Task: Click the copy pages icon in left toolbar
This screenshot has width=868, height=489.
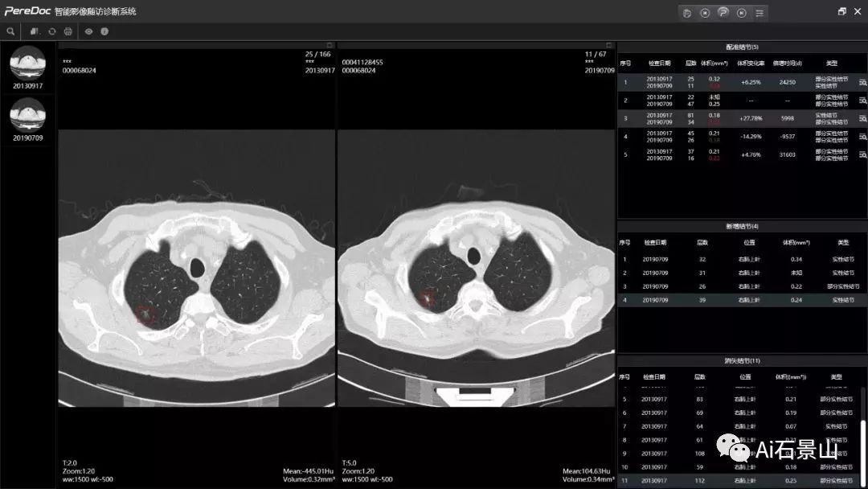Action: coord(35,31)
